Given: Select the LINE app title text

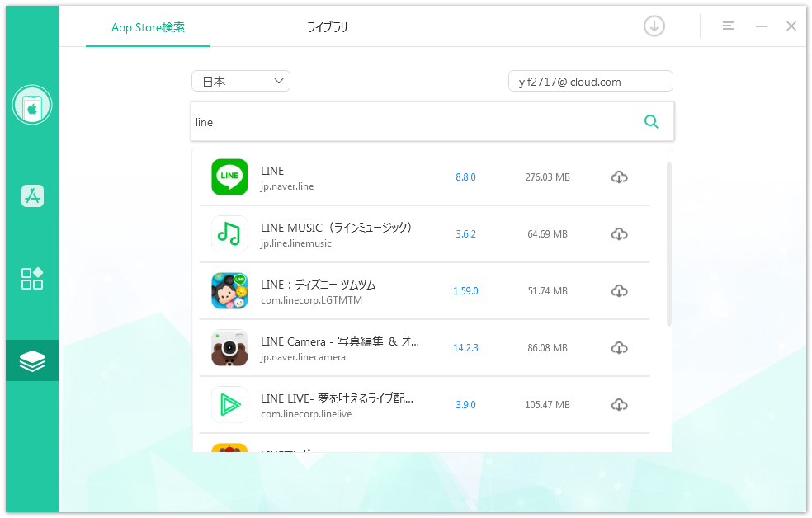Looking at the screenshot, I should point(272,171).
